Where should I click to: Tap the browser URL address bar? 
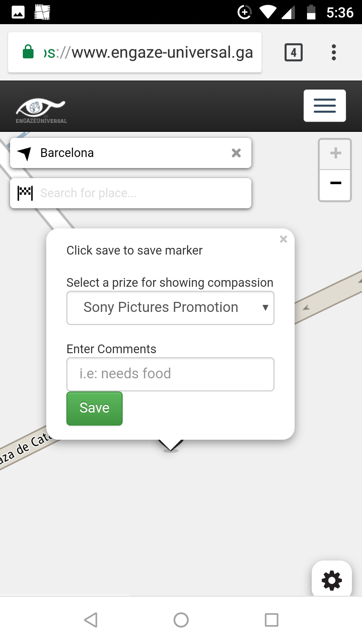click(x=147, y=52)
